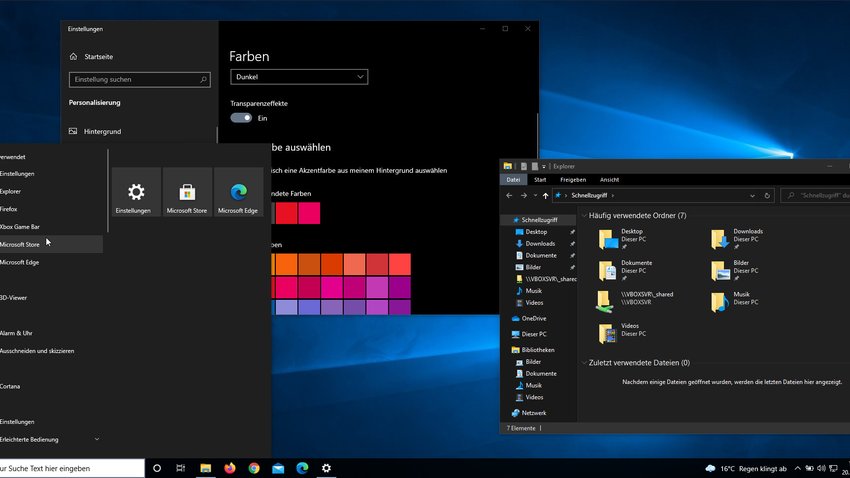
Task: Select Schnellzugriff in Explorer tree
Action: 538,220
